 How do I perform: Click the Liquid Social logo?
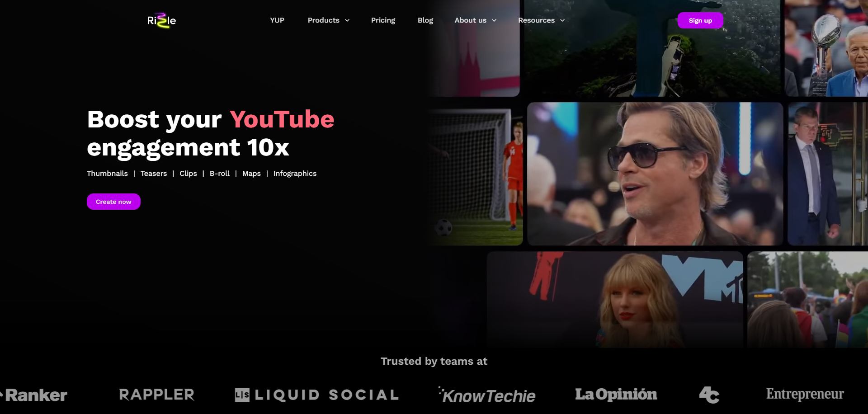pos(317,395)
